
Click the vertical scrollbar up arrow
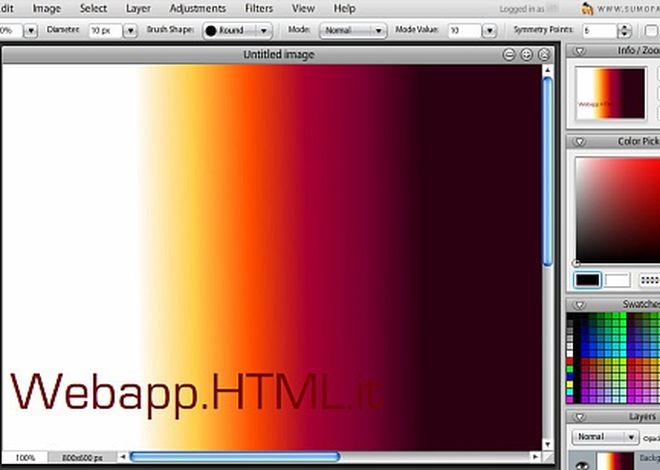point(547,70)
